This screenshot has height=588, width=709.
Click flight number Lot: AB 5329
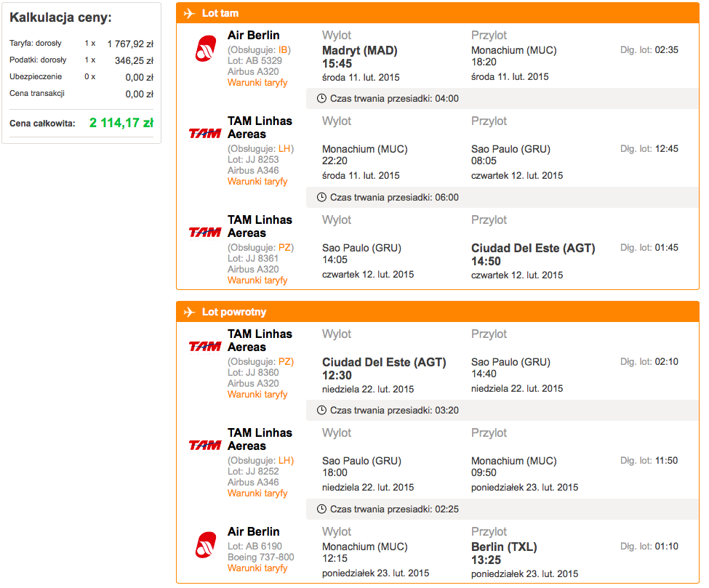255,60
